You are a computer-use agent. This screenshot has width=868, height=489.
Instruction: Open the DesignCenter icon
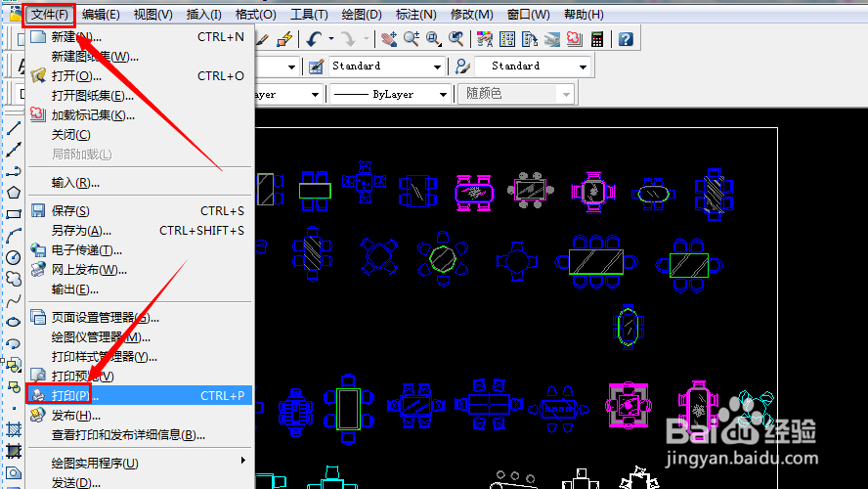pyautogui.click(x=507, y=39)
